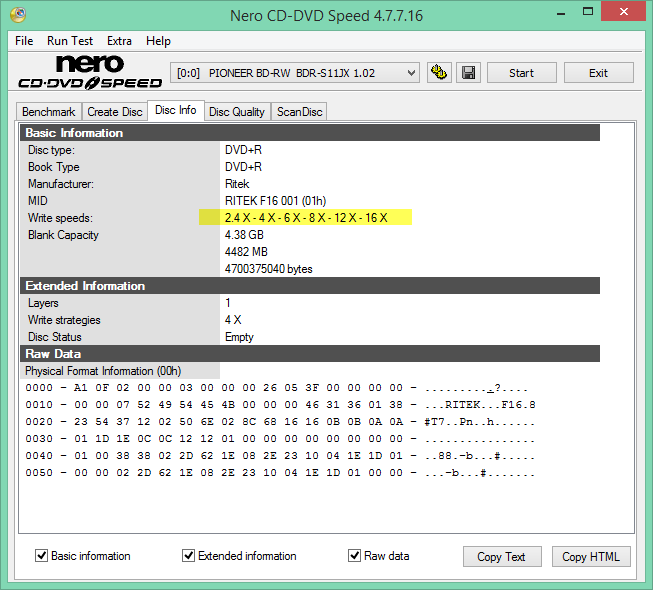This screenshot has height=590, width=653.
Task: Click the Raw Data section header
Action: 310,354
